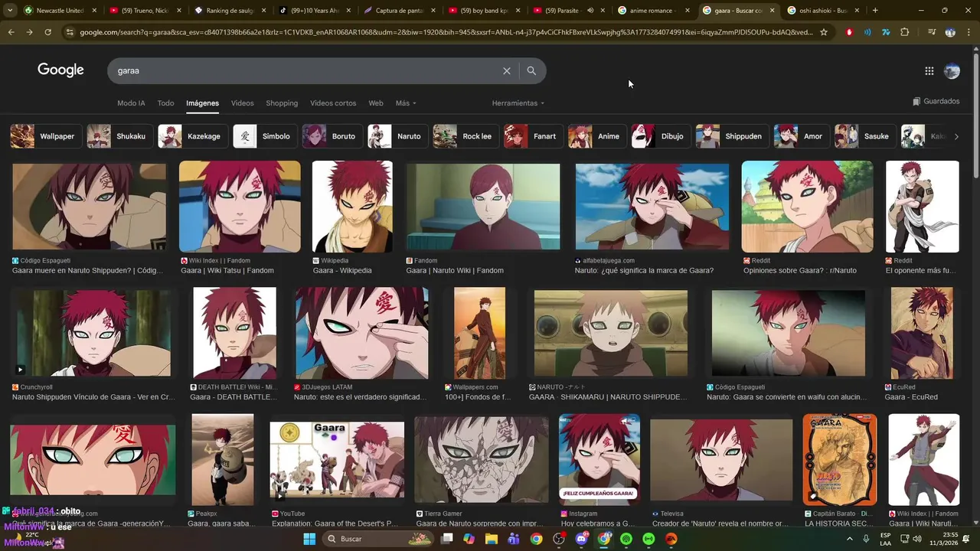This screenshot has width=980, height=551.
Task: Open the Wallpapers.com image result
Action: (479, 333)
